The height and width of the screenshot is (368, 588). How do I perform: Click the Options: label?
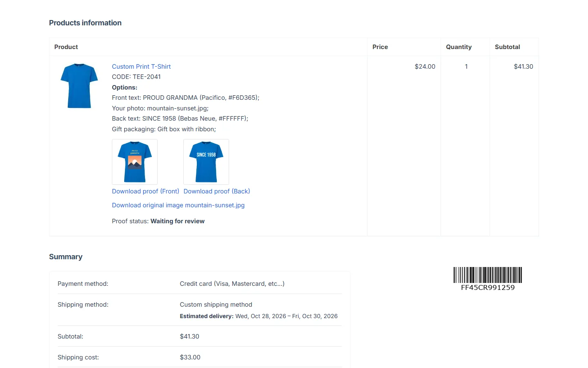coord(125,87)
